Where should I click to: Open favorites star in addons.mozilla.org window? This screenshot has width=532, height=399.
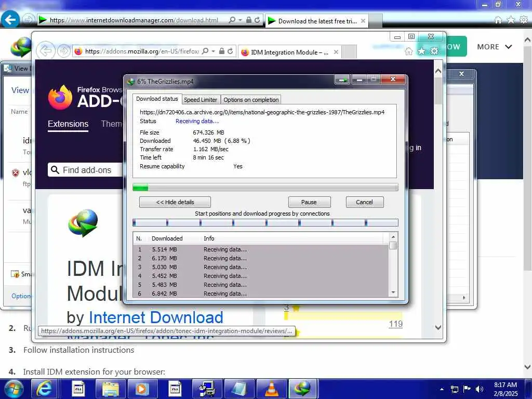[421, 51]
